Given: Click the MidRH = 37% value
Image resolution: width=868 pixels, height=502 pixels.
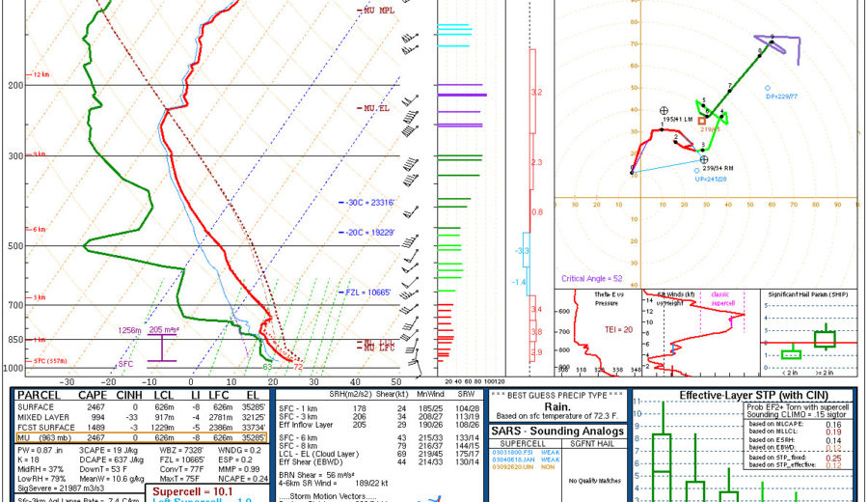Looking at the screenshot, I should 41,469.
